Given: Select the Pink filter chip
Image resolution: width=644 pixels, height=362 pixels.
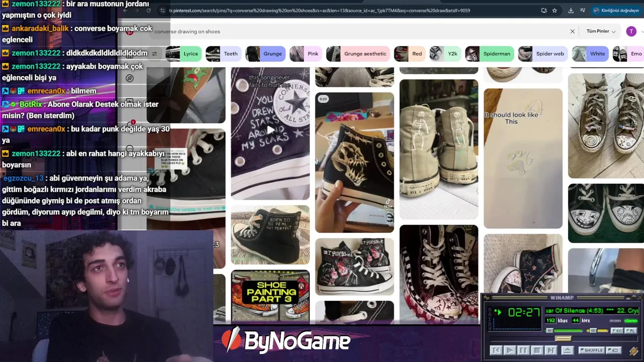Looking at the screenshot, I should pos(306,54).
